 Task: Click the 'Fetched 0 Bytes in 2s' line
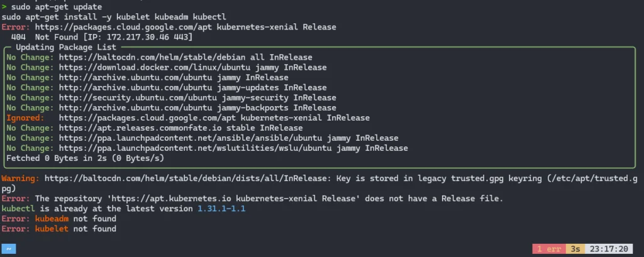(x=85, y=158)
